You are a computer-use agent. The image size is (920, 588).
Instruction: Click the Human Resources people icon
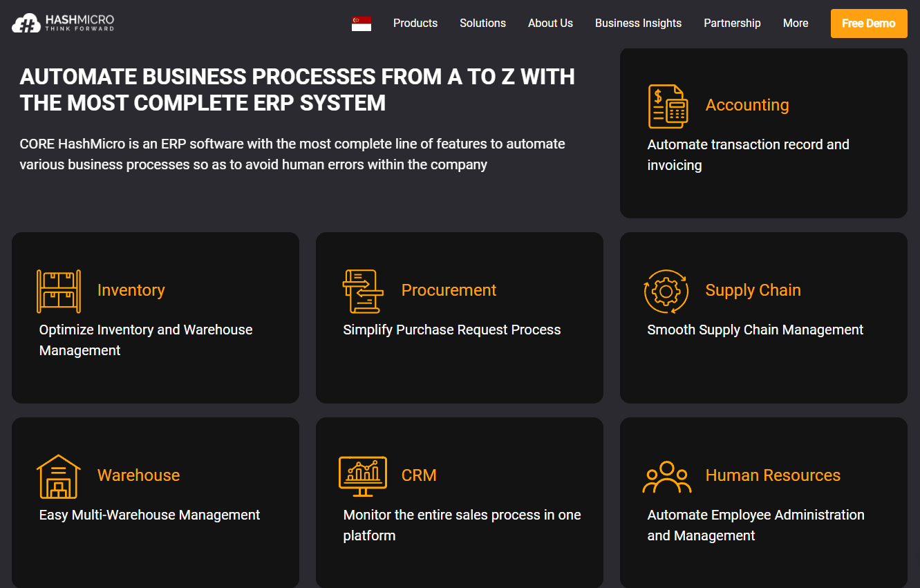(x=667, y=477)
